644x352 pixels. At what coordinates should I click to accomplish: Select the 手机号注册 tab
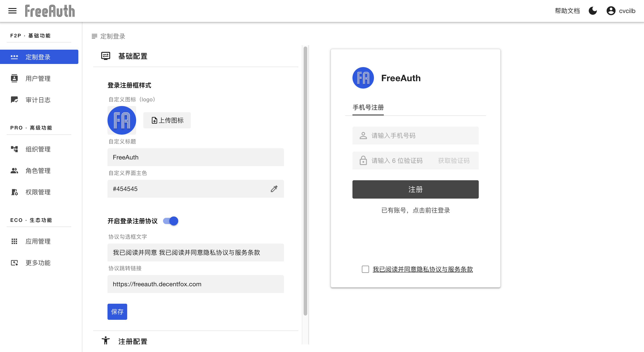[x=368, y=108]
